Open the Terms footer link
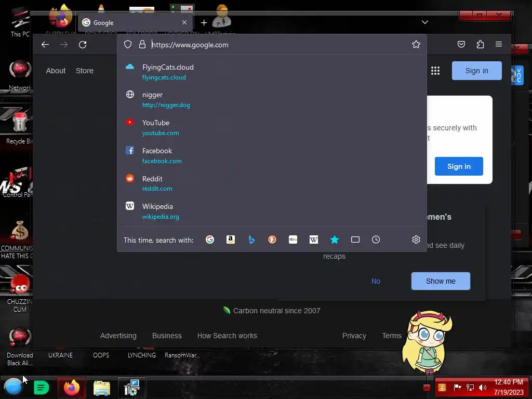The image size is (532, 399). [x=392, y=336]
